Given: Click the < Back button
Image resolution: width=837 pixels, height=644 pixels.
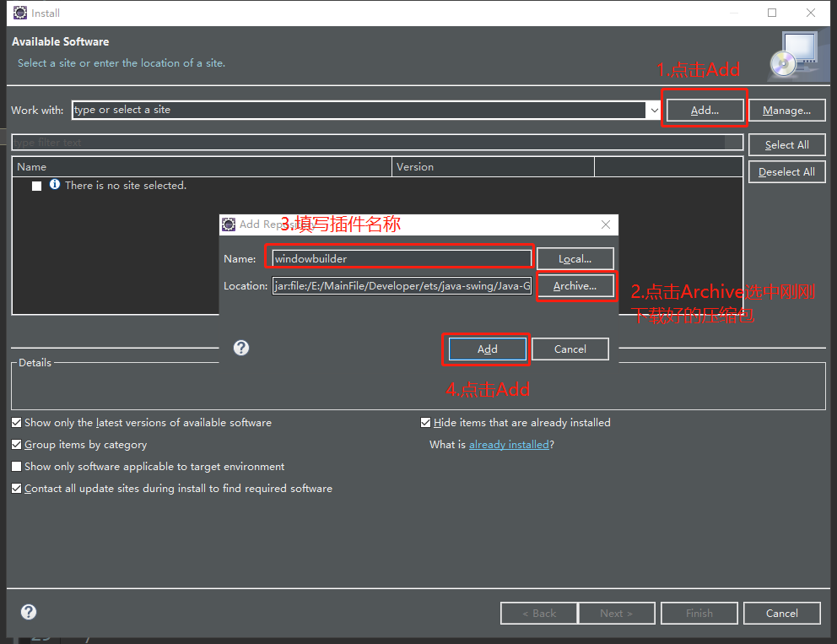Looking at the screenshot, I should [538, 613].
